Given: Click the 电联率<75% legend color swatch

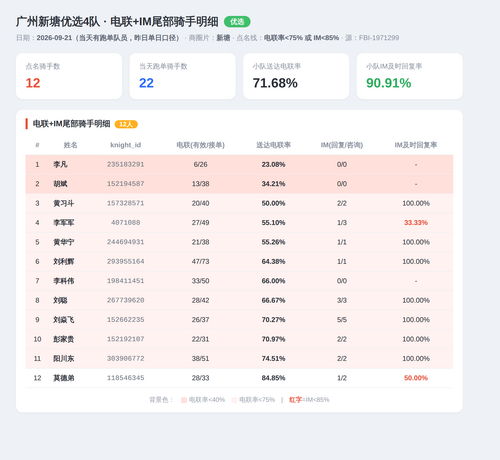Looking at the screenshot, I should (234, 400).
